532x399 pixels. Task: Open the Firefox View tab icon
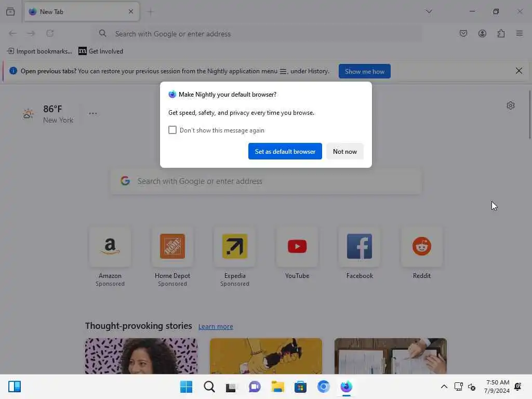tap(10, 11)
